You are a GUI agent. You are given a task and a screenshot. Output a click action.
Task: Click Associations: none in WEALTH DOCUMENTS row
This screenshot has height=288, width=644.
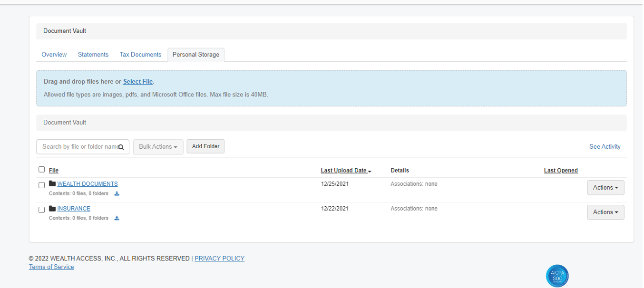[414, 184]
